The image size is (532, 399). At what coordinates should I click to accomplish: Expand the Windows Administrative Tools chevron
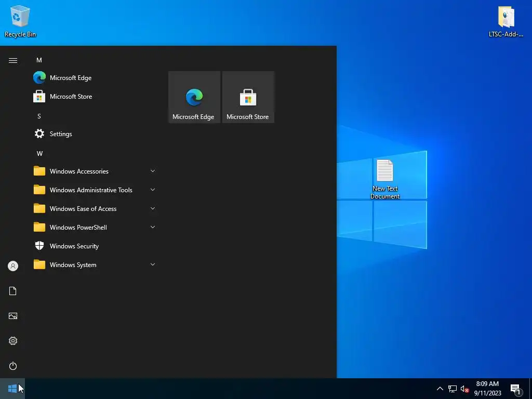click(153, 190)
